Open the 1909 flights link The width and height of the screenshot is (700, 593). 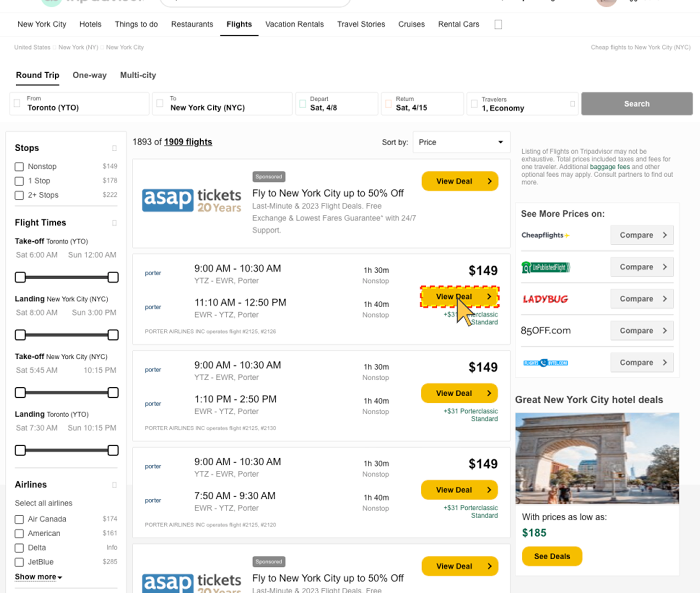click(x=188, y=142)
